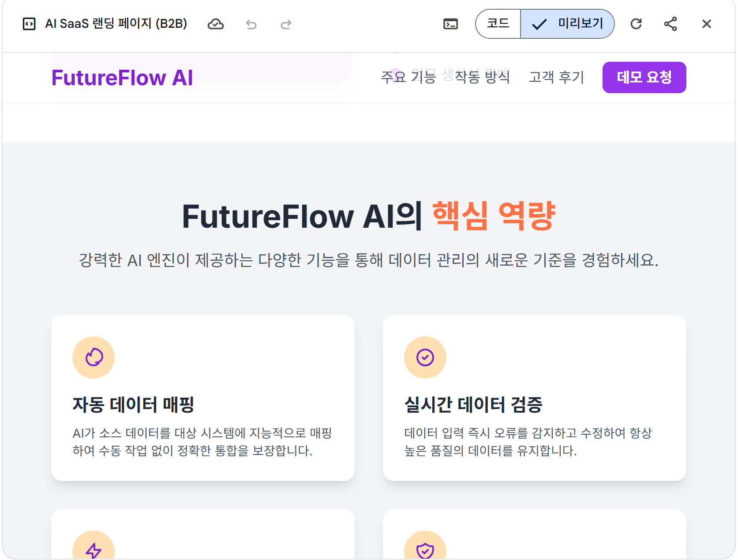The width and height of the screenshot is (738, 560).
Task: Redo the last change
Action: coord(286,24)
